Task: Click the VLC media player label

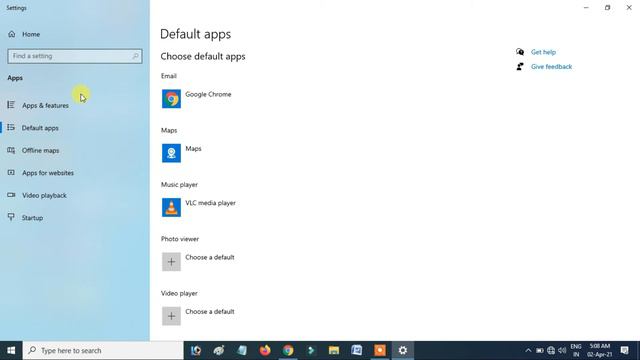Action: pos(210,203)
